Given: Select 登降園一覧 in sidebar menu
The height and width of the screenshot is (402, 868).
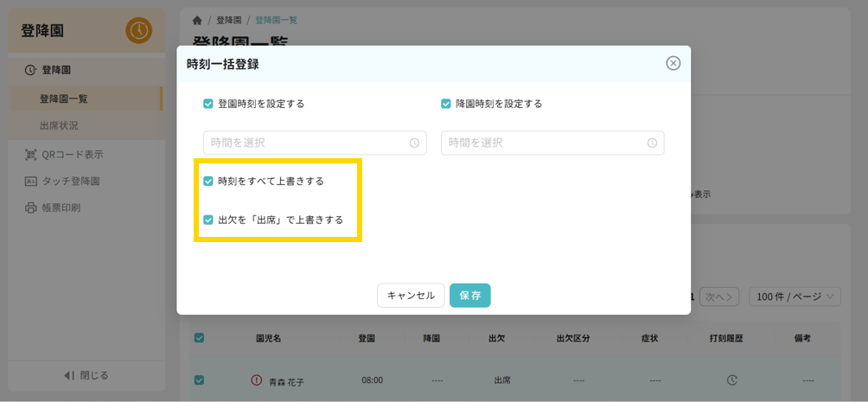Looking at the screenshot, I should point(63,99).
